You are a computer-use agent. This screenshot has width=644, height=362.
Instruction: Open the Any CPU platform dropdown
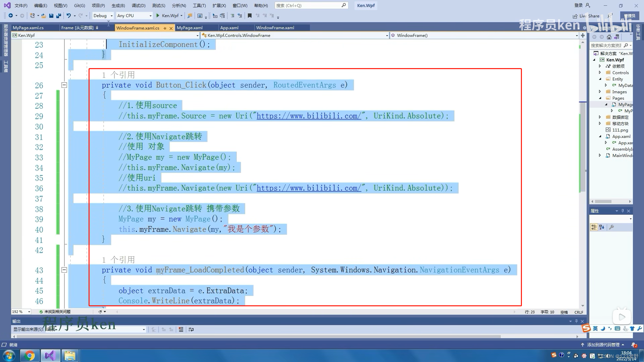(134, 15)
